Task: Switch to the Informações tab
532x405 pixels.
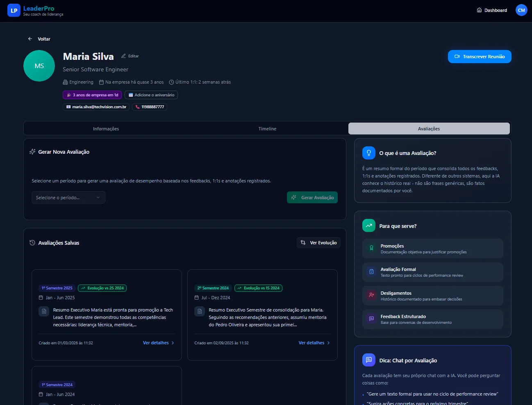Action: (x=106, y=129)
